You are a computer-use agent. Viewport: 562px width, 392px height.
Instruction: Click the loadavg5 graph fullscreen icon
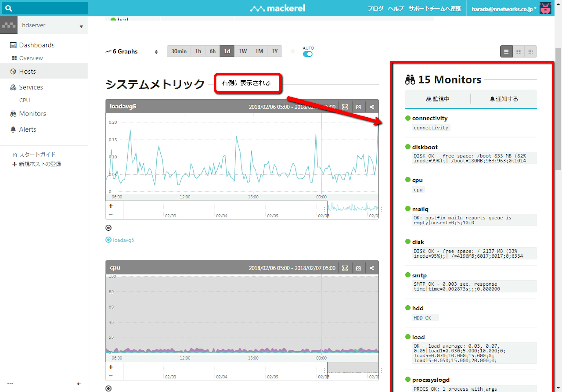[345, 107]
